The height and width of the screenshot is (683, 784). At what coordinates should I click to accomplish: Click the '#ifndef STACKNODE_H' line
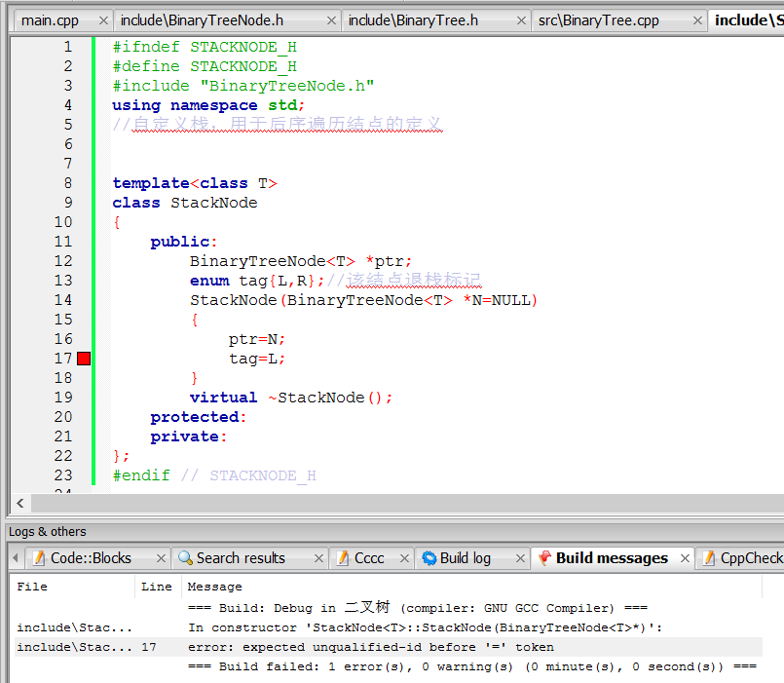pos(205,47)
